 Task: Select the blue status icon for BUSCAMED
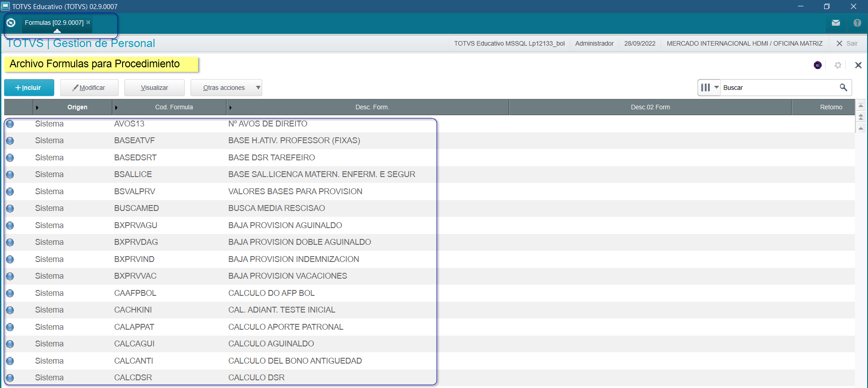point(10,208)
